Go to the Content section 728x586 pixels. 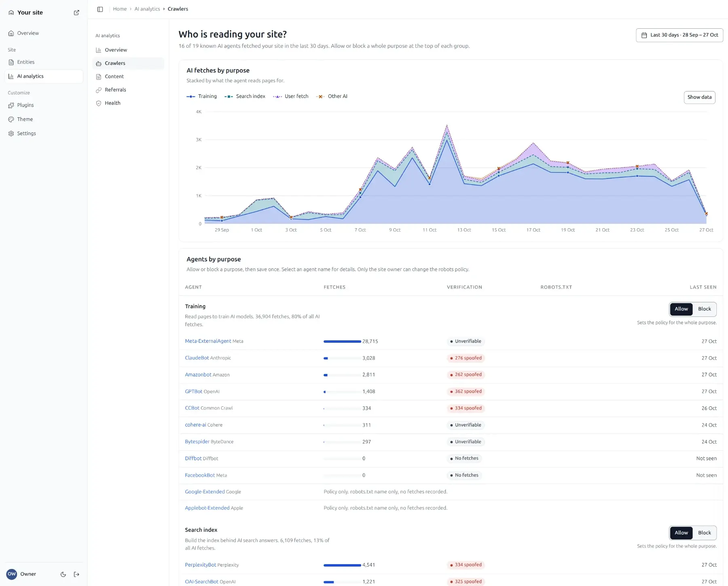[x=128, y=76]
